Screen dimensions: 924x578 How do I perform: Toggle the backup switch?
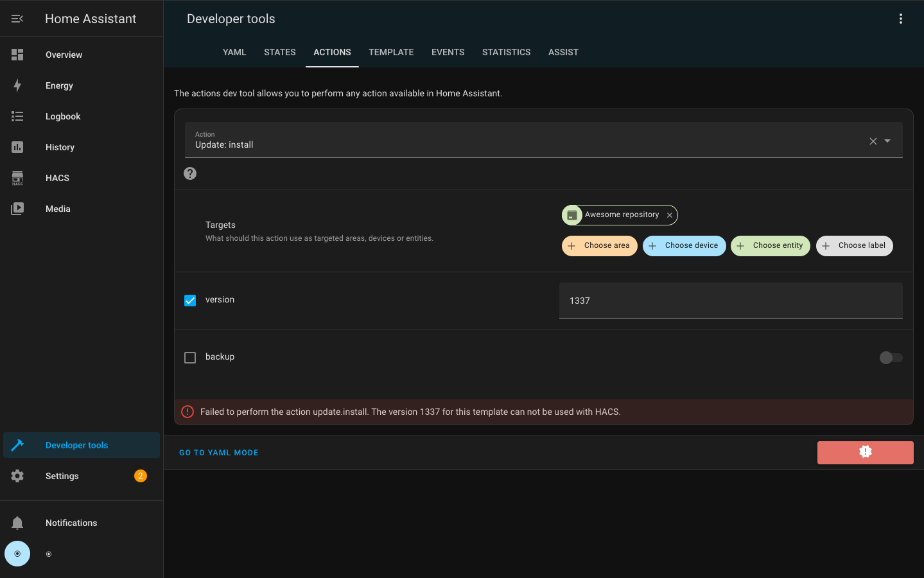[891, 358]
